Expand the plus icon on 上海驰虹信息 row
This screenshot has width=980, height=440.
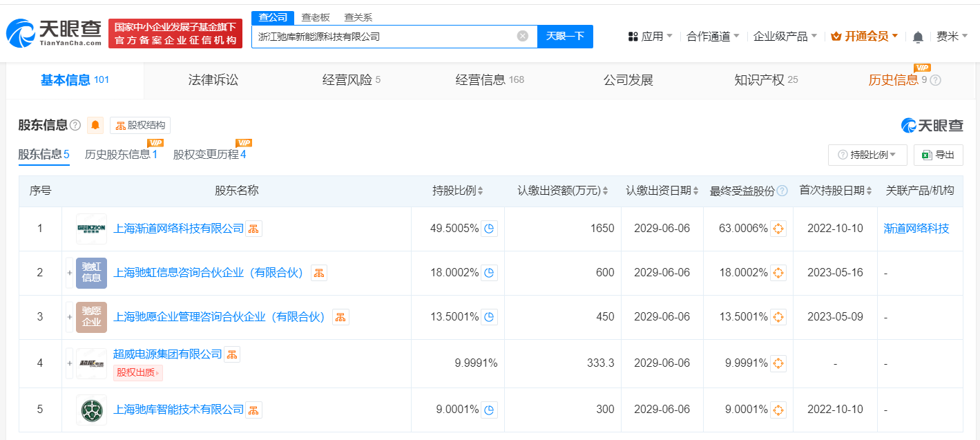pos(69,272)
